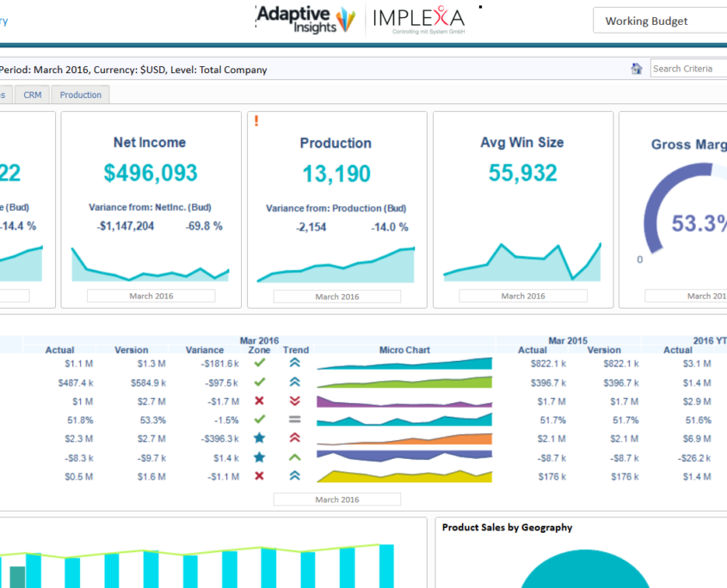Open March 2016 period selector under Avg Win Size
727x588 pixels.
pyautogui.click(x=523, y=296)
